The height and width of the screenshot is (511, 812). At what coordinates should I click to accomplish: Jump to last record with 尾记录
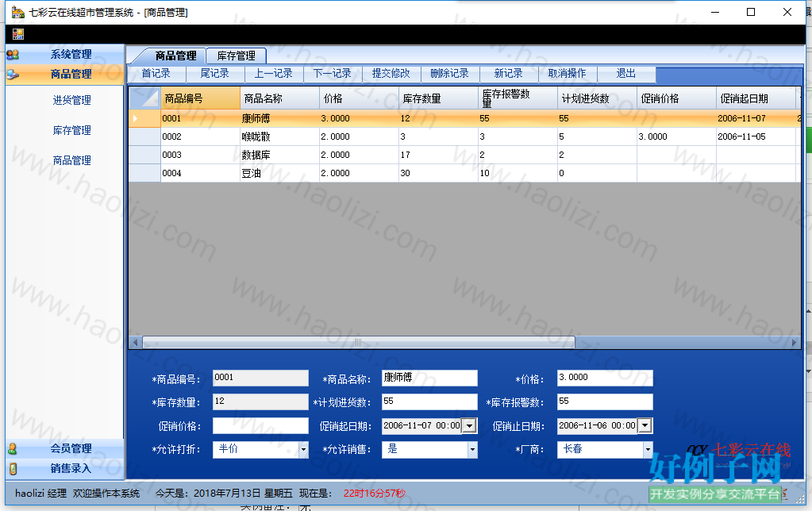pyautogui.click(x=215, y=74)
